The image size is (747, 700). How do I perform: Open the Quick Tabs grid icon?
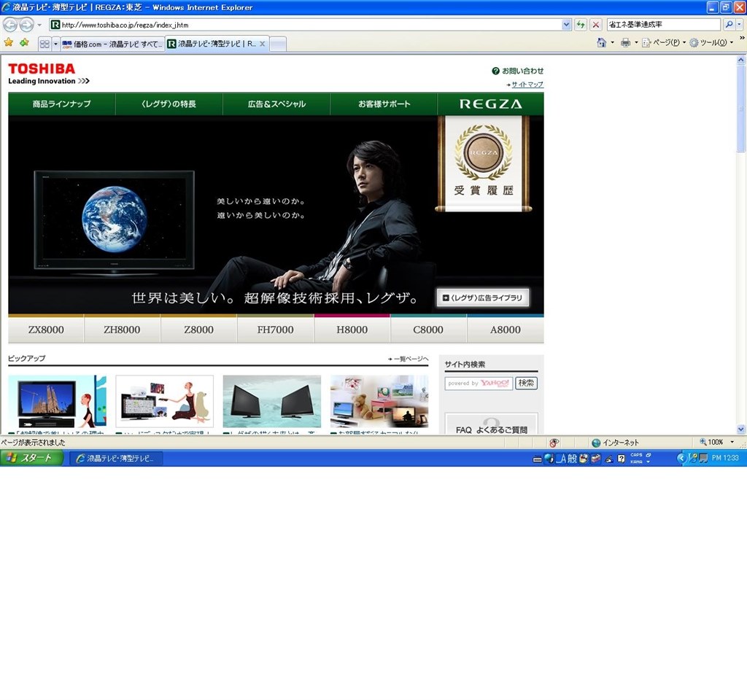click(x=44, y=44)
